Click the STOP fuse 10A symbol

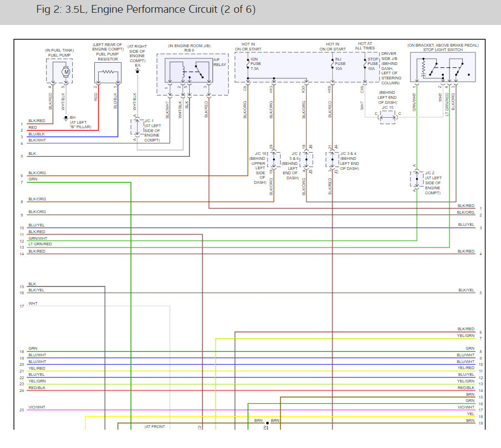(365, 64)
